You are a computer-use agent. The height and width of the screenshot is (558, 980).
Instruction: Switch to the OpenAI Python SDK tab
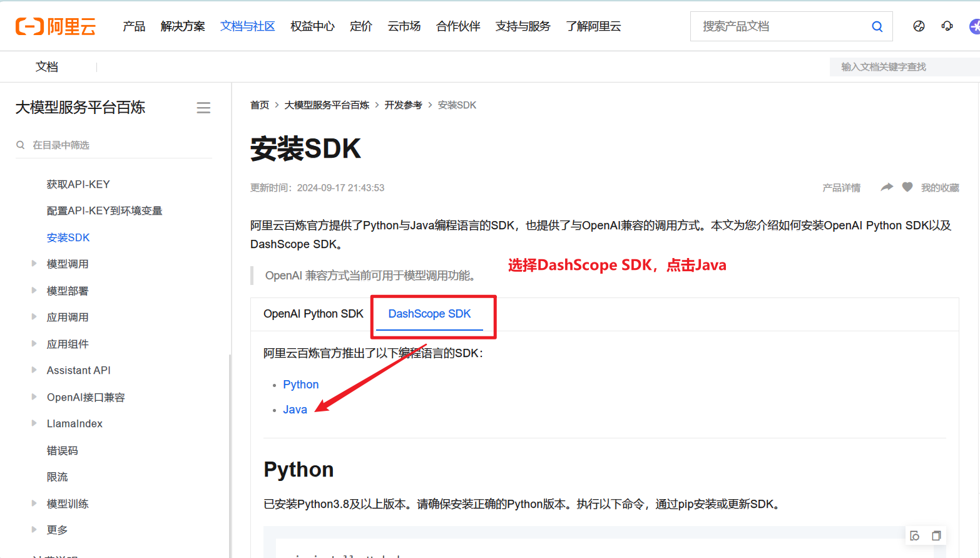[314, 314]
